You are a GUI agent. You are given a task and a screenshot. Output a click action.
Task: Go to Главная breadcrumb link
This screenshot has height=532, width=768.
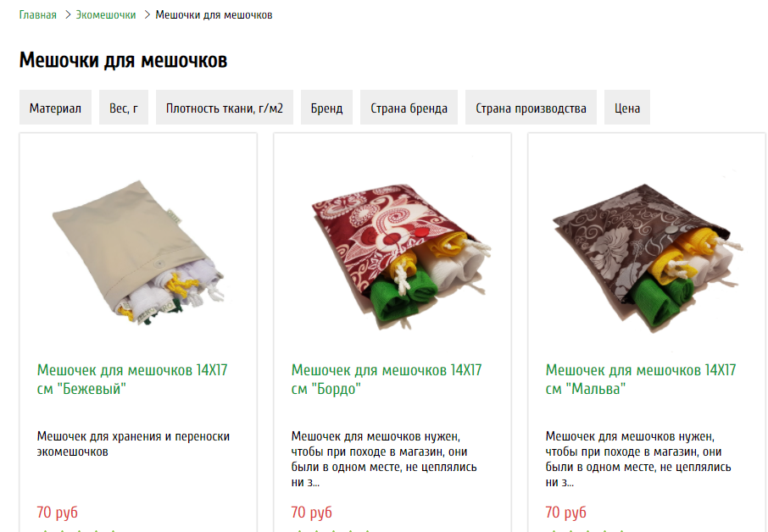(x=37, y=15)
